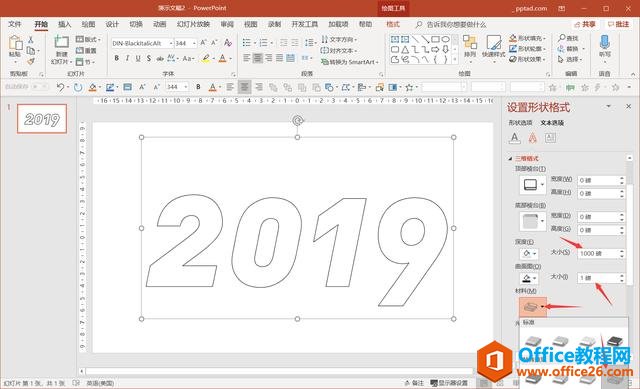Switch to the Design ribbon tab
640x389 pixels.
click(112, 24)
